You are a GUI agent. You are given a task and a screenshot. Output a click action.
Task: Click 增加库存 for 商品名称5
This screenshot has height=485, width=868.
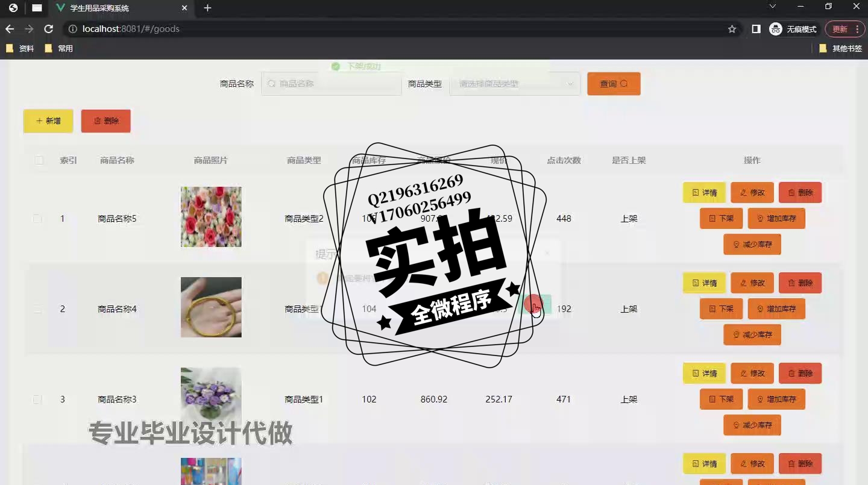pos(776,219)
